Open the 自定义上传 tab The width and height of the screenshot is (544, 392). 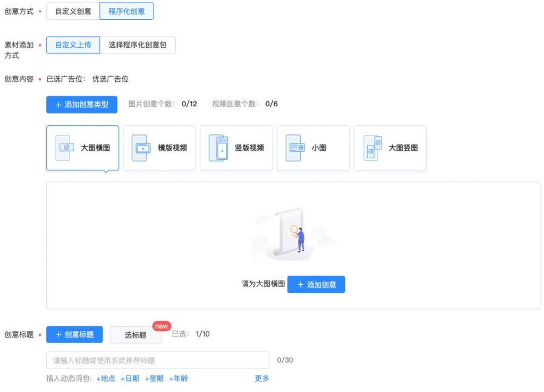tap(73, 45)
